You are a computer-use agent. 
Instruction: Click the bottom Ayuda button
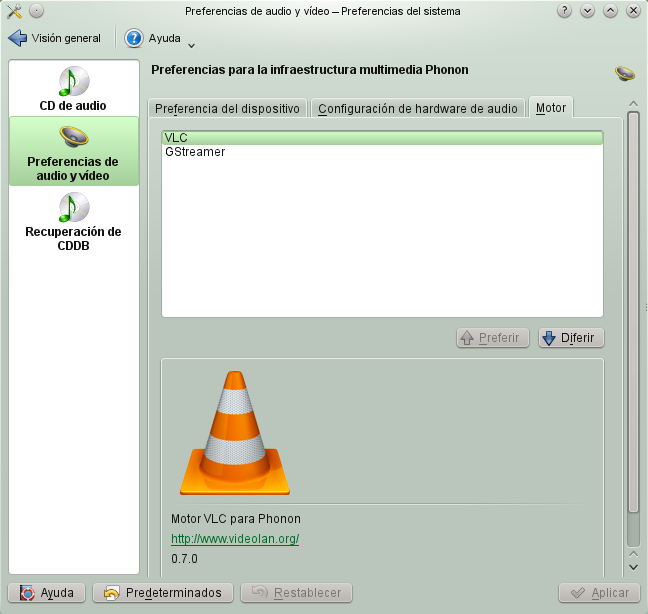click(47, 593)
